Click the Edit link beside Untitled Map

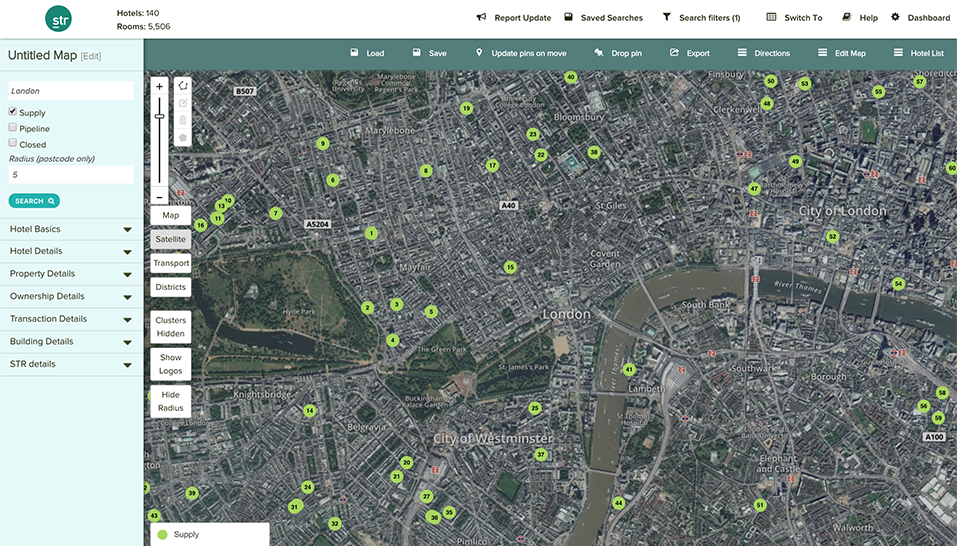click(x=91, y=56)
